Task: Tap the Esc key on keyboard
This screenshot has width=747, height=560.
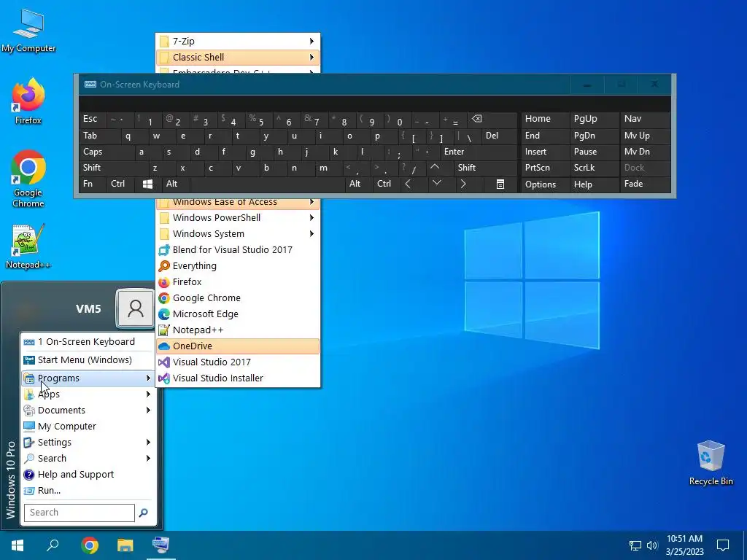Action: [x=93, y=120]
